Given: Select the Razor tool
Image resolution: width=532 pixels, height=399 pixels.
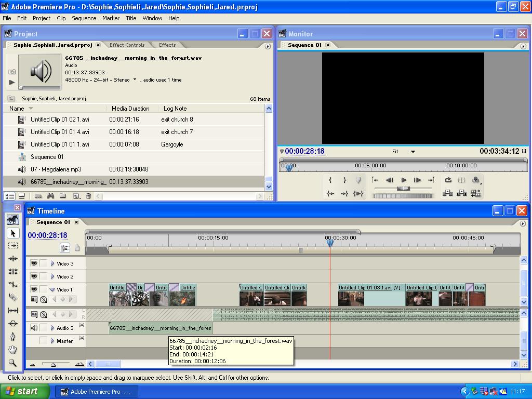Looking at the screenshot, I should click(x=13, y=297).
